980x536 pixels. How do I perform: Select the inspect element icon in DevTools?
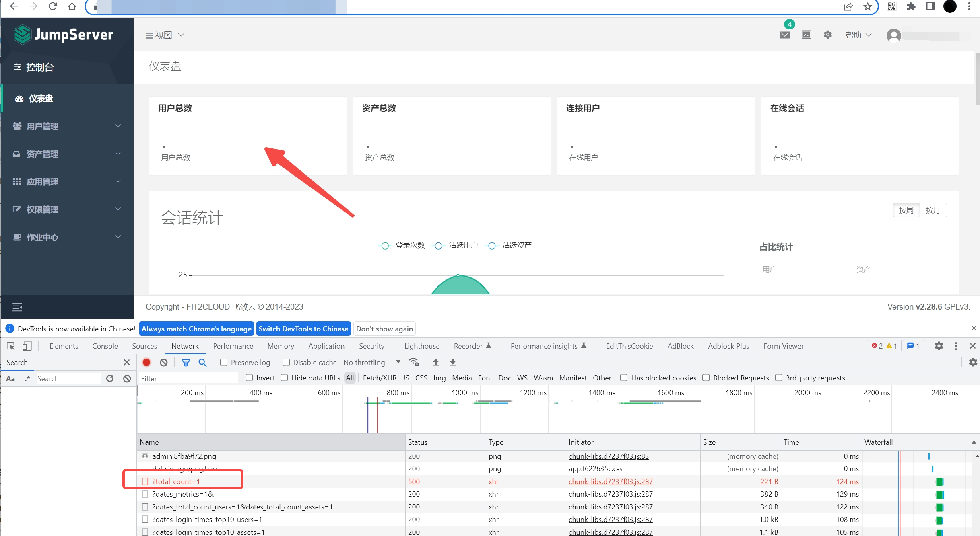(x=10, y=346)
